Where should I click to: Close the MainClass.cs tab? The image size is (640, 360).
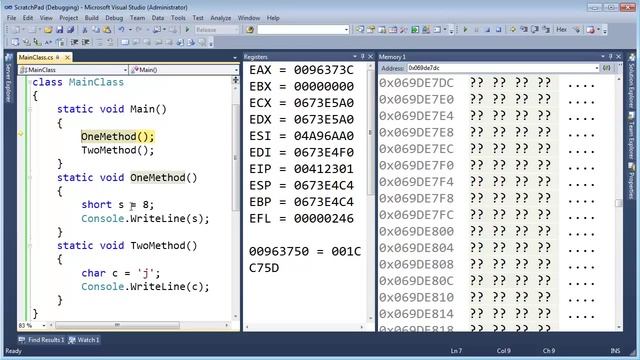click(x=67, y=57)
